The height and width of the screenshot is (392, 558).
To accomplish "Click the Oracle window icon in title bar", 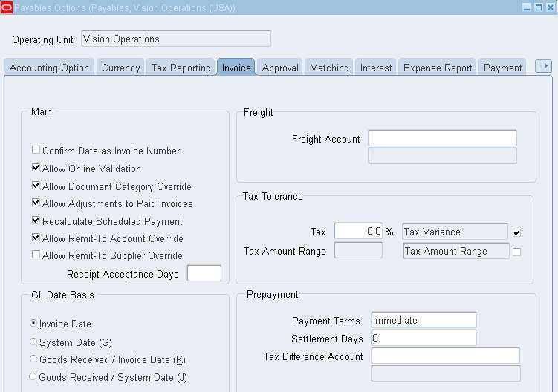I will tap(7, 7).
